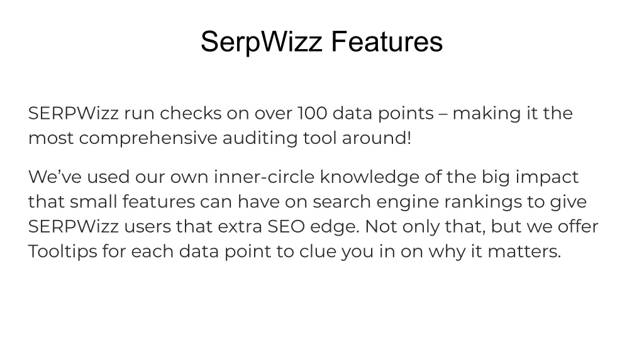
Task: Click the words 'big impact' in second paragraph
Action: (x=530, y=177)
